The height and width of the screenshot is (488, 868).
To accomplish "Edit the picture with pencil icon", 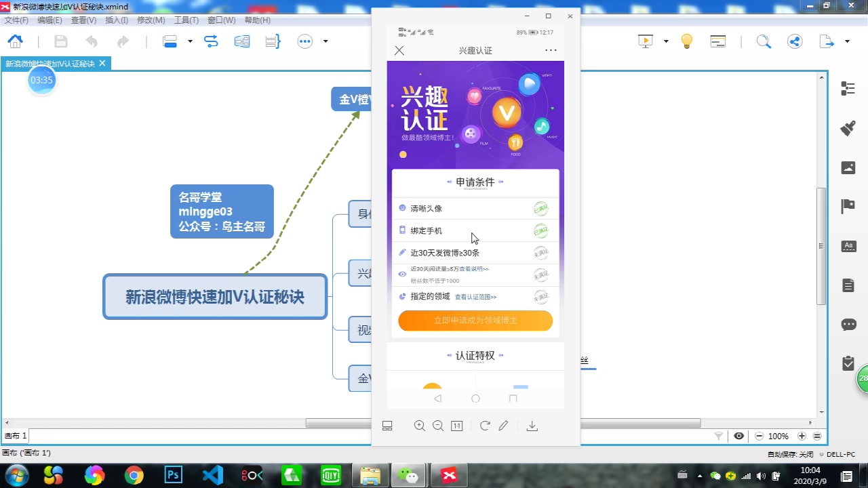I will click(x=503, y=426).
